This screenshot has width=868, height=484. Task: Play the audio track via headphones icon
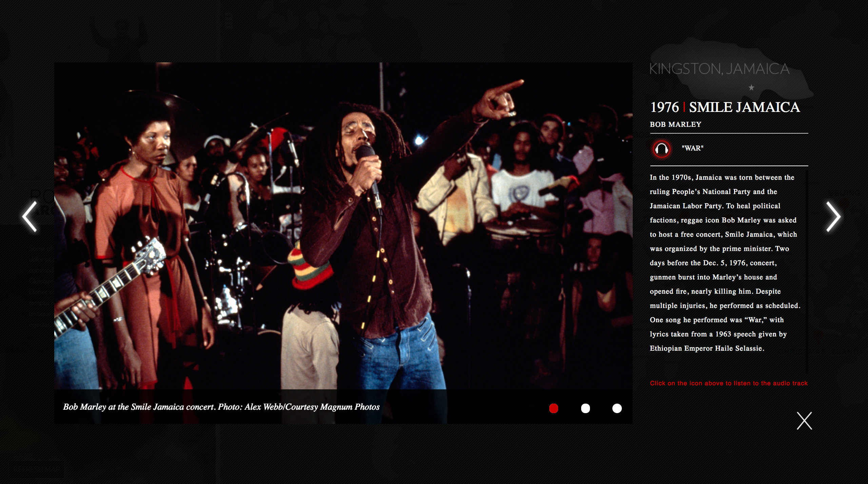[x=661, y=149]
